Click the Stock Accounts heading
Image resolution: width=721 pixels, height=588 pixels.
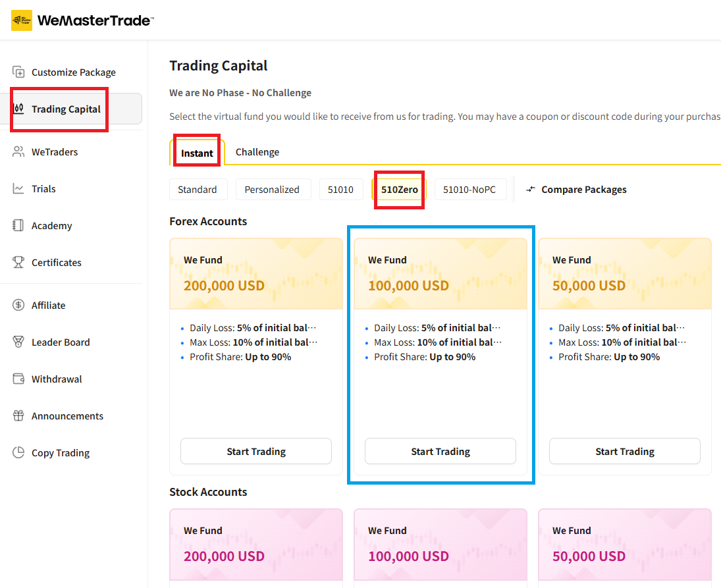(208, 492)
